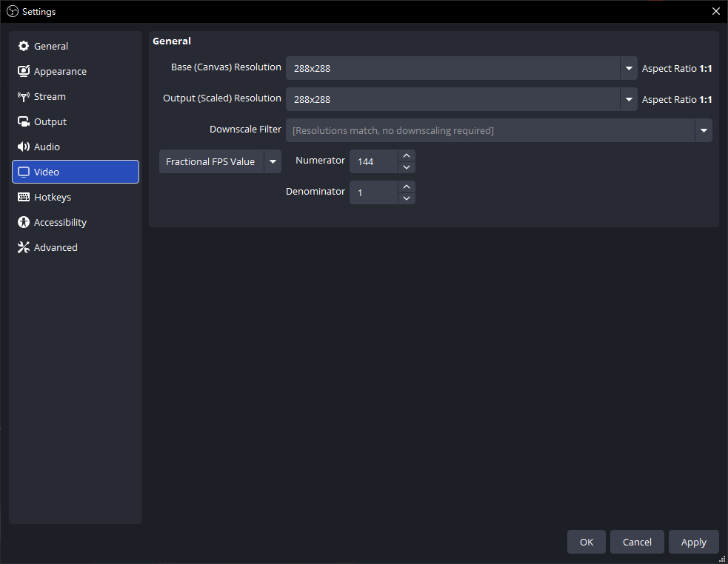Click the Numerator label

coord(321,160)
